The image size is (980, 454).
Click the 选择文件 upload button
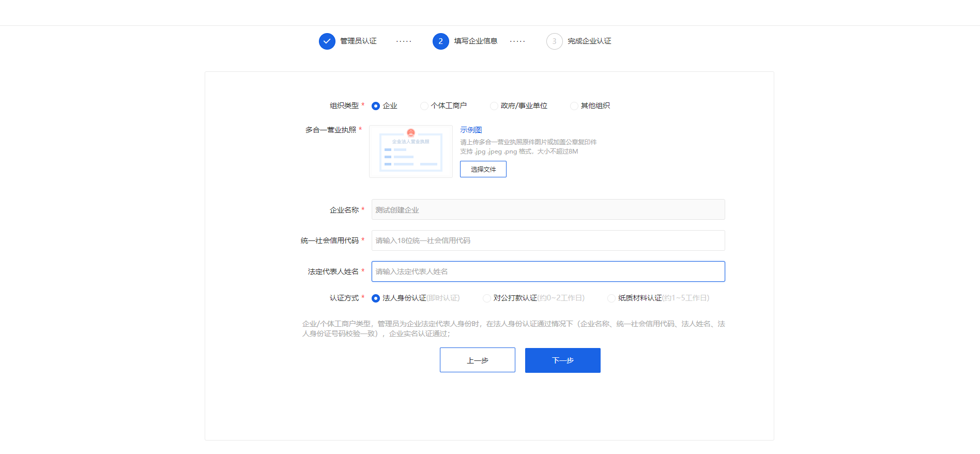click(483, 169)
